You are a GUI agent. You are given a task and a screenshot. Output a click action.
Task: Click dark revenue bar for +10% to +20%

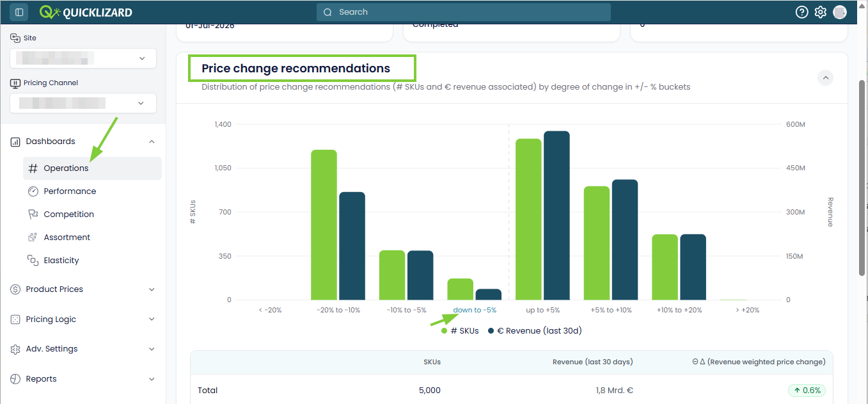693,267
